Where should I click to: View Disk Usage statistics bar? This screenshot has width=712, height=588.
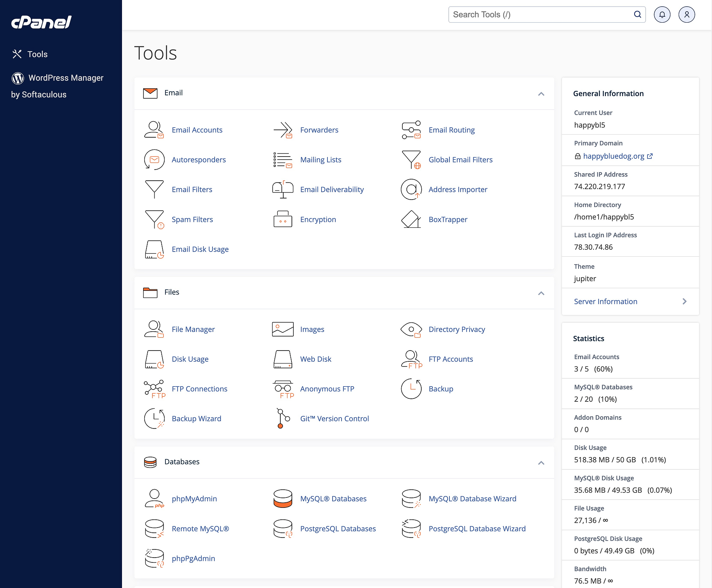pos(630,455)
